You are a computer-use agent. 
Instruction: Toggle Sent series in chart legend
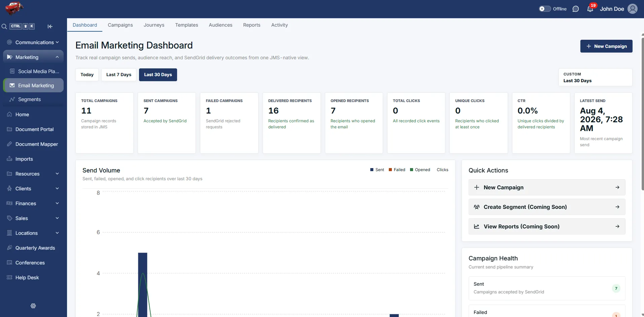point(377,170)
